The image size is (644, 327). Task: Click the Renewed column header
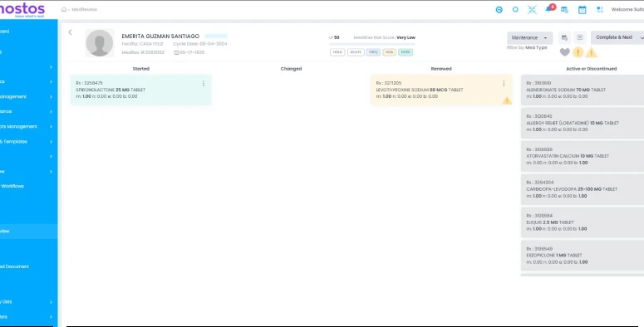tap(441, 69)
